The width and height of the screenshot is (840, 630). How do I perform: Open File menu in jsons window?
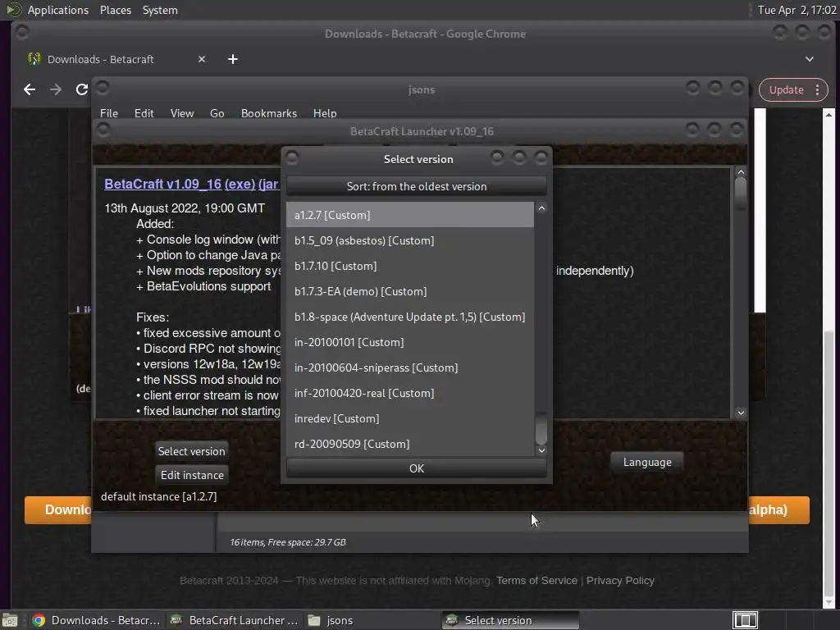(109, 113)
